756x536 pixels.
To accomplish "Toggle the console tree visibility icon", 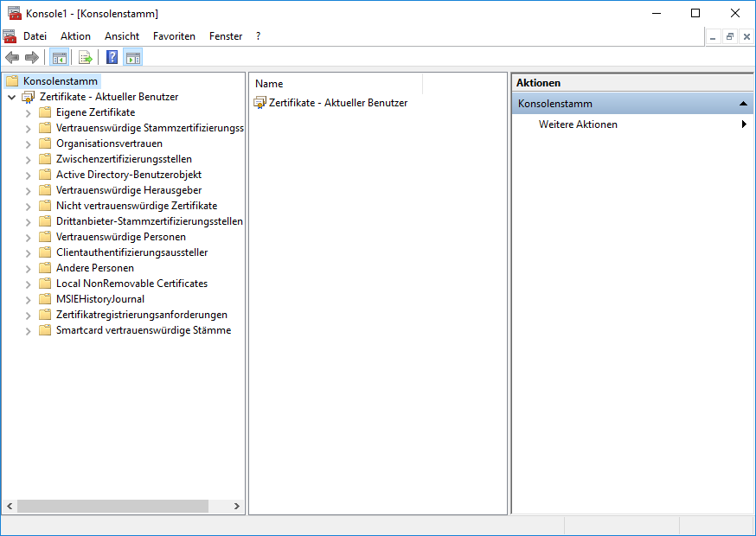I will pos(59,57).
